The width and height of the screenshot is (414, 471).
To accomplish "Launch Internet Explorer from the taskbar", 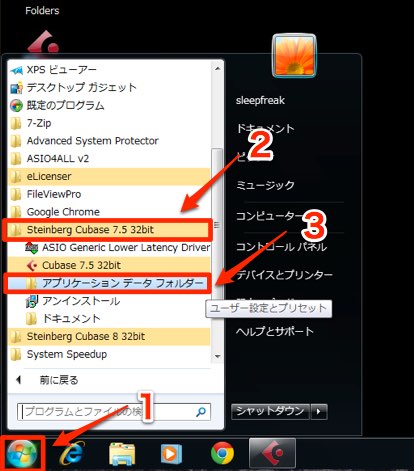I will click(x=72, y=453).
